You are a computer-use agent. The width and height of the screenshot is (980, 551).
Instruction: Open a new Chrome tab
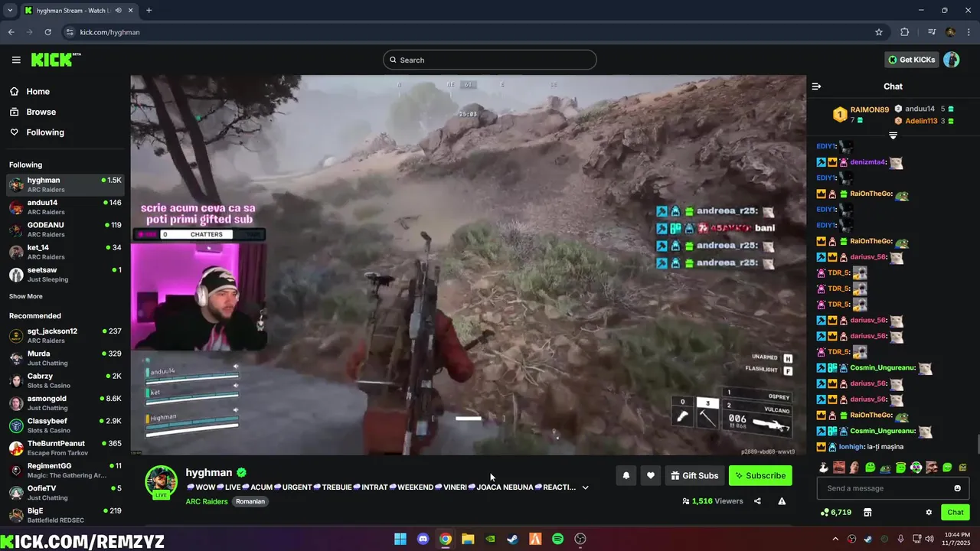coord(149,10)
